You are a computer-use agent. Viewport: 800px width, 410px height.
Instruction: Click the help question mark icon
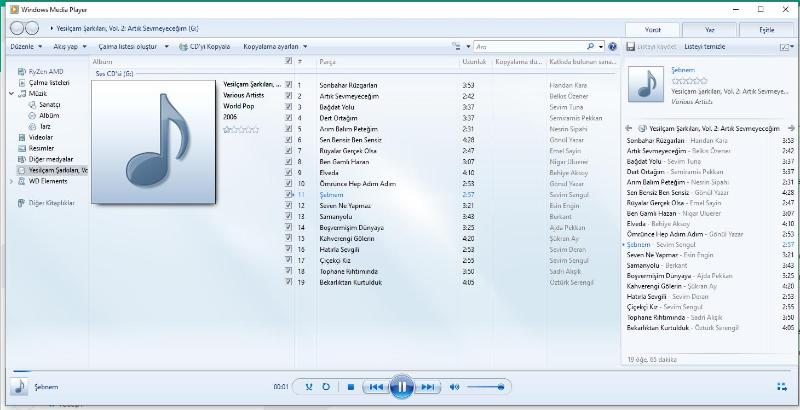tap(613, 46)
